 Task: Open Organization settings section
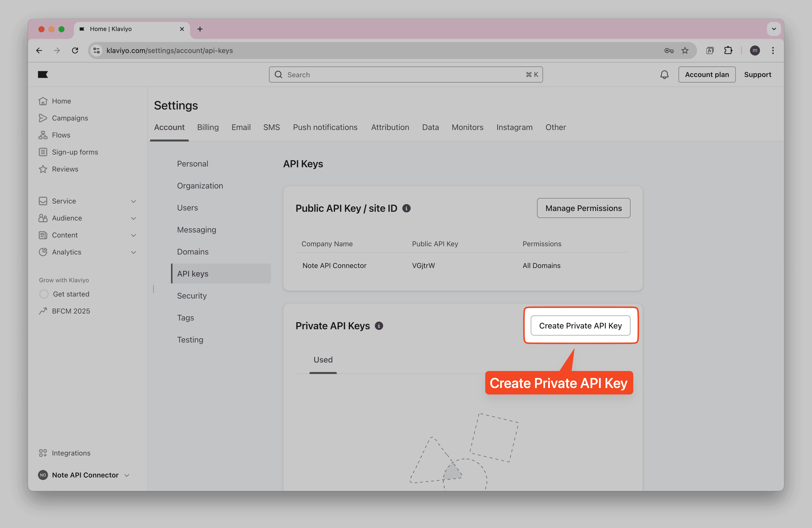[200, 185]
